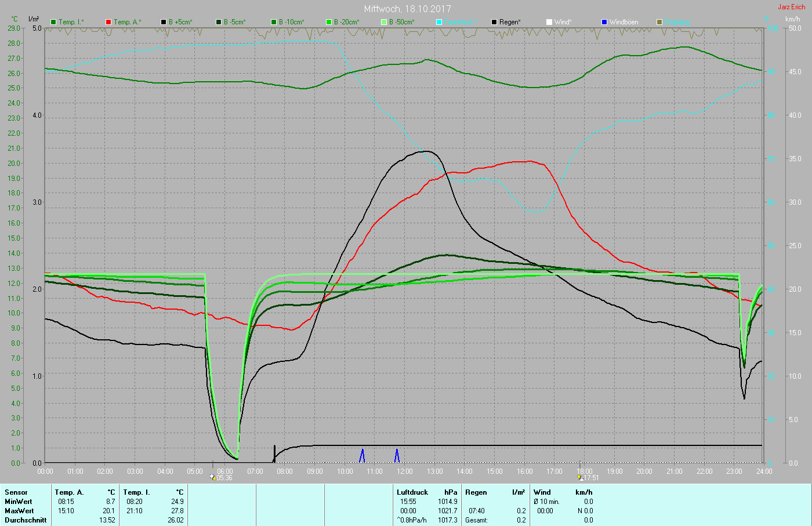Viewport: 812px width, 526px height.
Task: Click the minimum outdoor temperature time "08:15"
Action: 66,502
